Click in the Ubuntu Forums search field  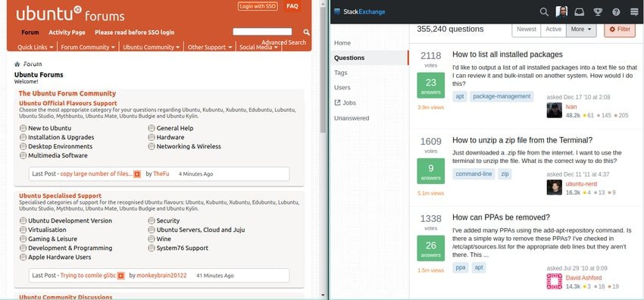pos(262,32)
